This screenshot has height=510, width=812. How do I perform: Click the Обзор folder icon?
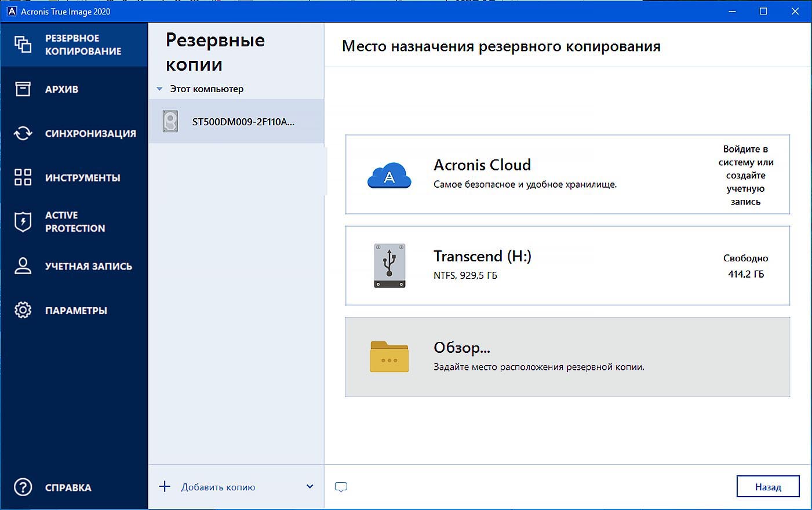[x=389, y=356]
